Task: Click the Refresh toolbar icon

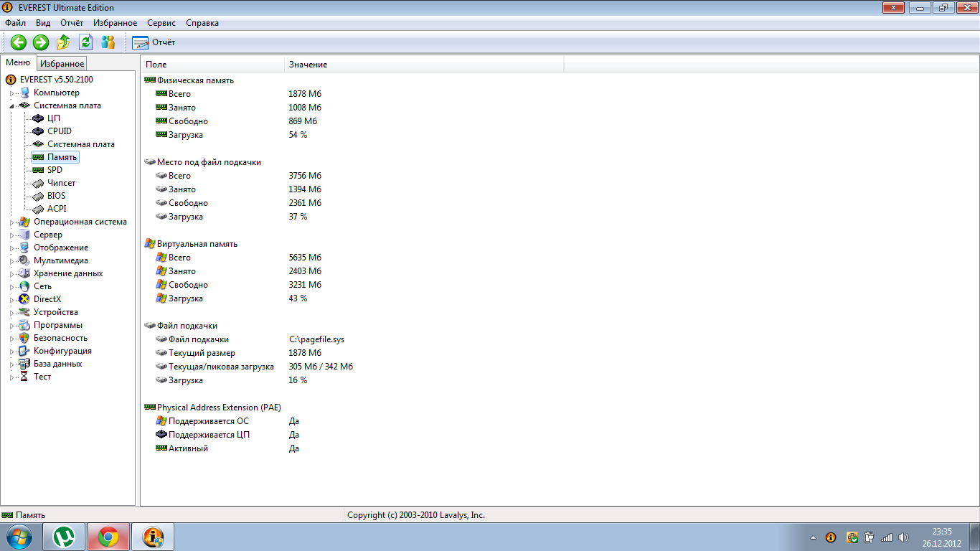Action: [x=86, y=42]
